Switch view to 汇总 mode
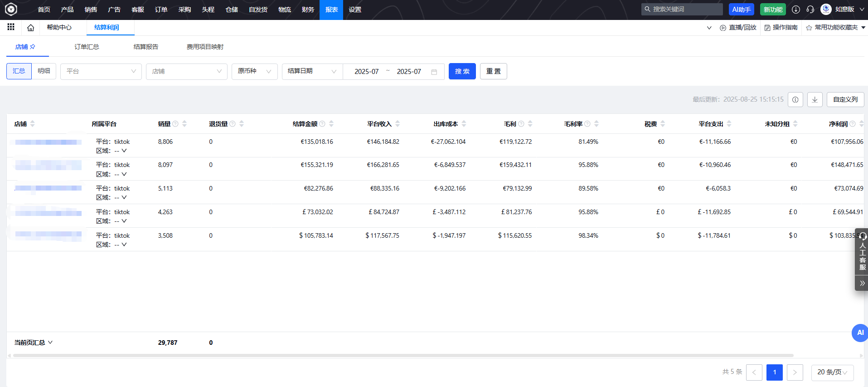 pos(19,71)
